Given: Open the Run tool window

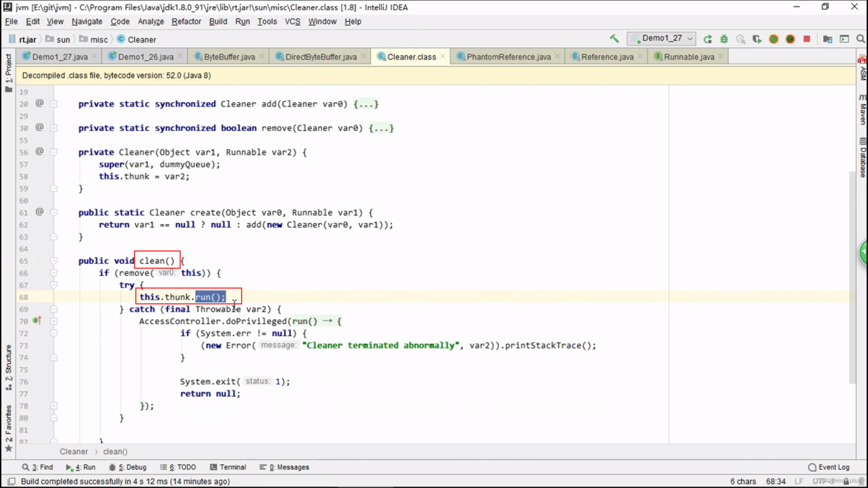Looking at the screenshot, I should coord(80,467).
